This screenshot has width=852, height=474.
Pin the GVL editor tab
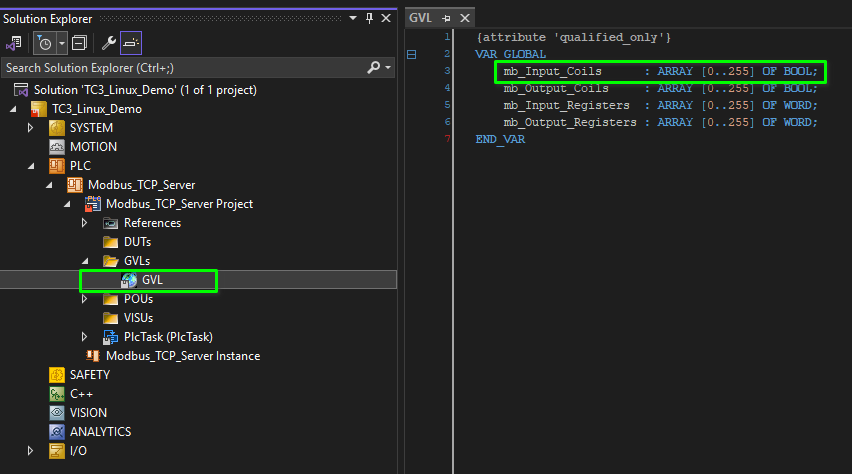tap(446, 18)
